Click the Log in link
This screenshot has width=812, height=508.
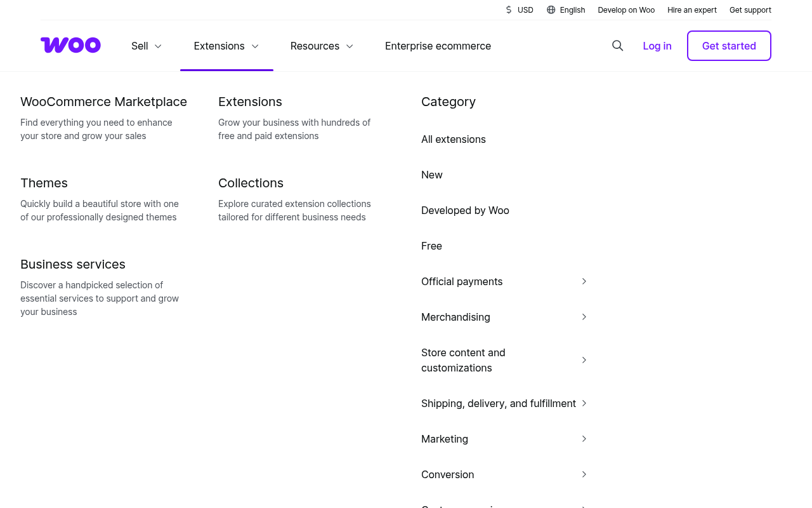pyautogui.click(x=657, y=46)
